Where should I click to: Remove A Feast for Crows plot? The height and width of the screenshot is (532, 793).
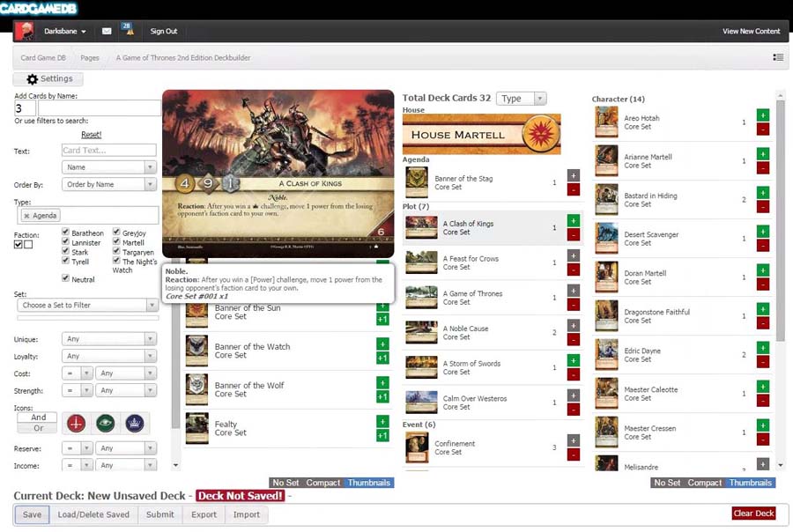point(574,270)
